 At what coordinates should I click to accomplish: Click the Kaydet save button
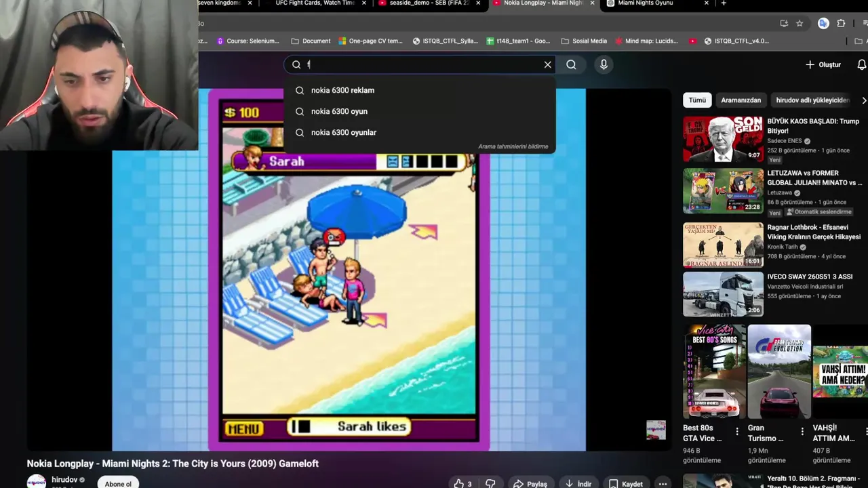[625, 484]
